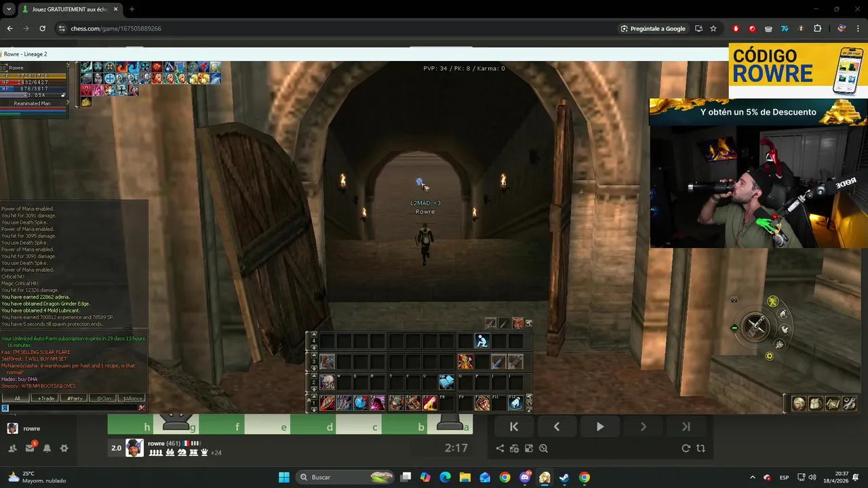Select the +Trade chat tab
The height and width of the screenshot is (488, 868).
click(46, 399)
